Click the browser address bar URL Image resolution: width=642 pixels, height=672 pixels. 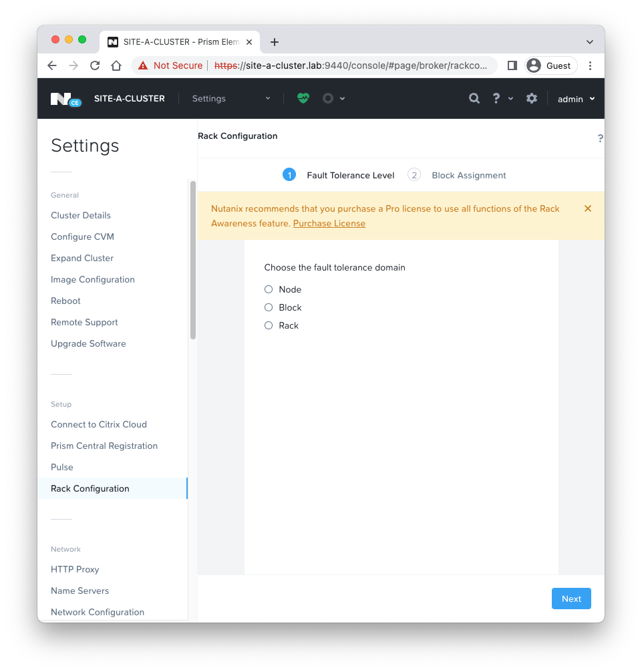point(351,65)
